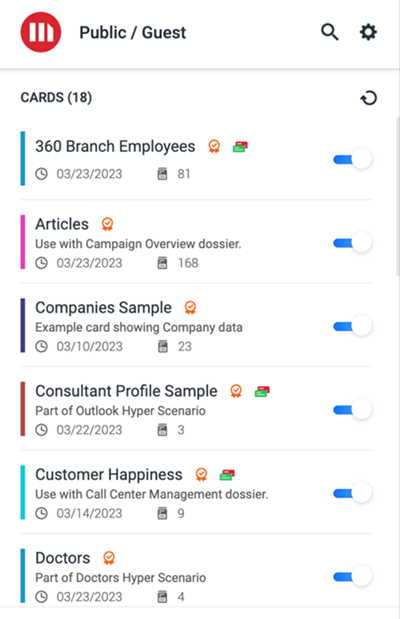Disable the Customer Happiness toggle
Viewport: 400px width, 619px height.
pyautogui.click(x=353, y=493)
